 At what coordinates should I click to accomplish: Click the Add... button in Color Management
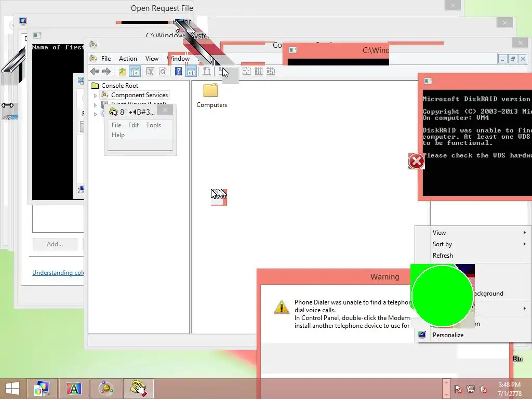[55, 244]
